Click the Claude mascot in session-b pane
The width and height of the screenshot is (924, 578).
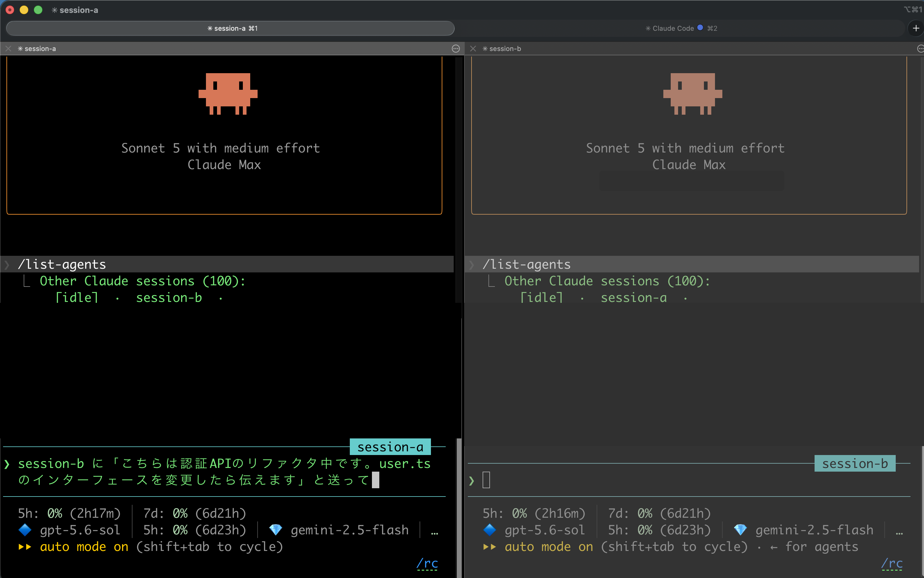(x=693, y=94)
